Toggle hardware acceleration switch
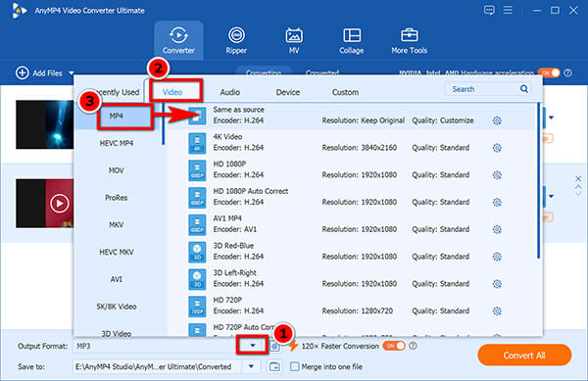The height and width of the screenshot is (381, 588). click(549, 72)
